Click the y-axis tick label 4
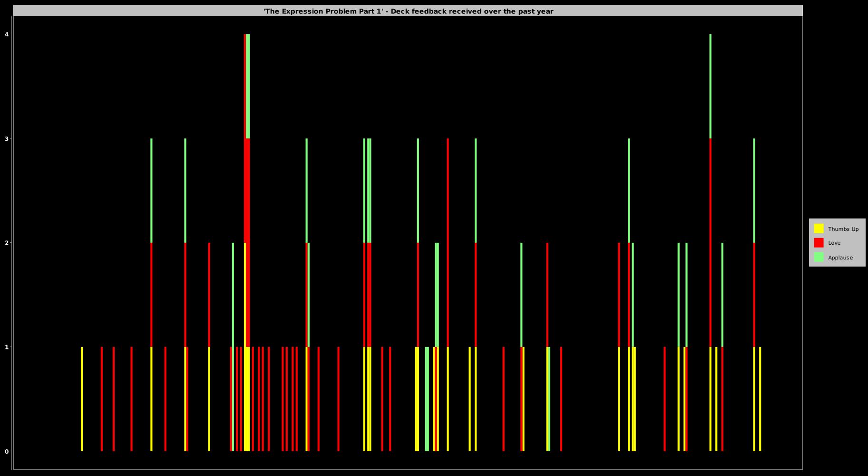 tap(7, 34)
